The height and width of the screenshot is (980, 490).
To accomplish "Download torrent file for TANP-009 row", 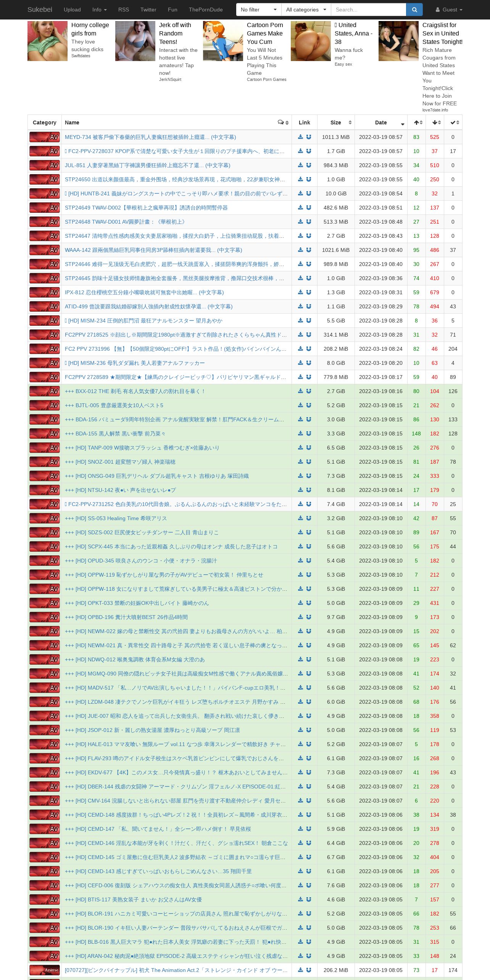I will [x=301, y=448].
